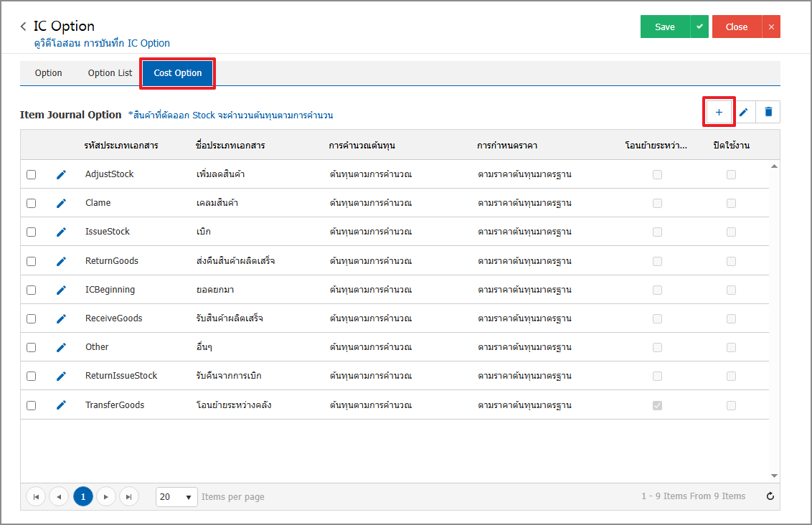
Task: Click the plus icon to add item
Action: click(x=719, y=112)
